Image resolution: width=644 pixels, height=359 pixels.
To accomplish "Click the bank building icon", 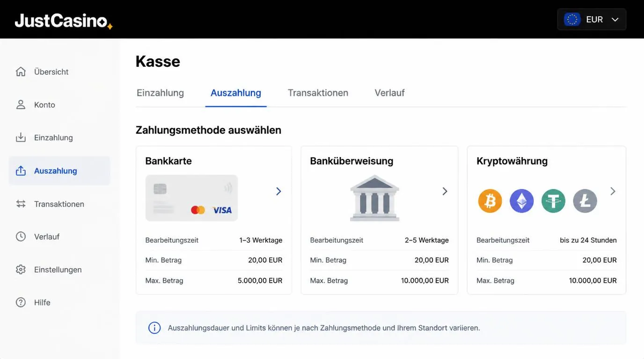I will click(374, 198).
